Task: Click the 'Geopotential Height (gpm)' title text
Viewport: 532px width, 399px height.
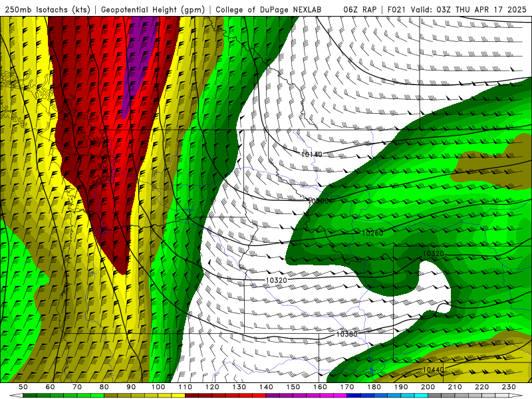Action: pyautogui.click(x=153, y=9)
